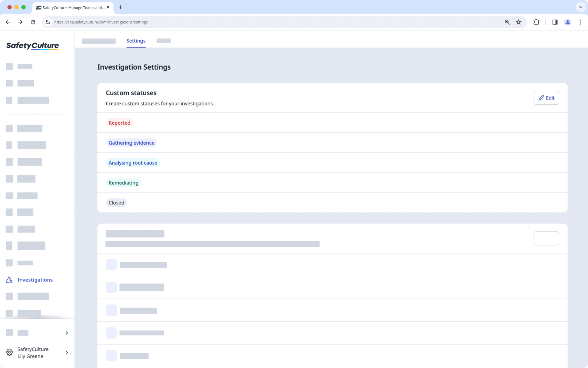
Task: Click the browser profile avatar
Action: coord(567,22)
